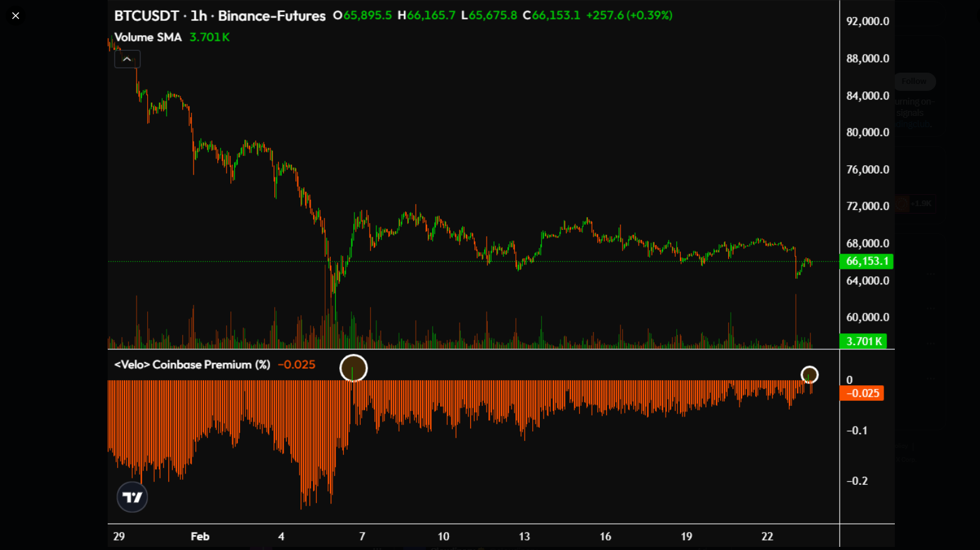Image resolution: width=980 pixels, height=550 pixels.
Task: Click the Velo Coinbase Premium indicator title
Action: pos(192,364)
